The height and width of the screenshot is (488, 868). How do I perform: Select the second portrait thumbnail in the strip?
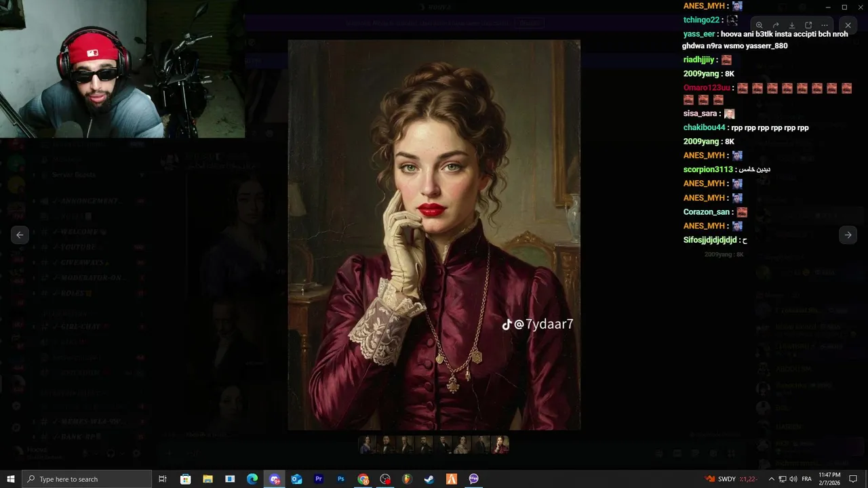(386, 444)
